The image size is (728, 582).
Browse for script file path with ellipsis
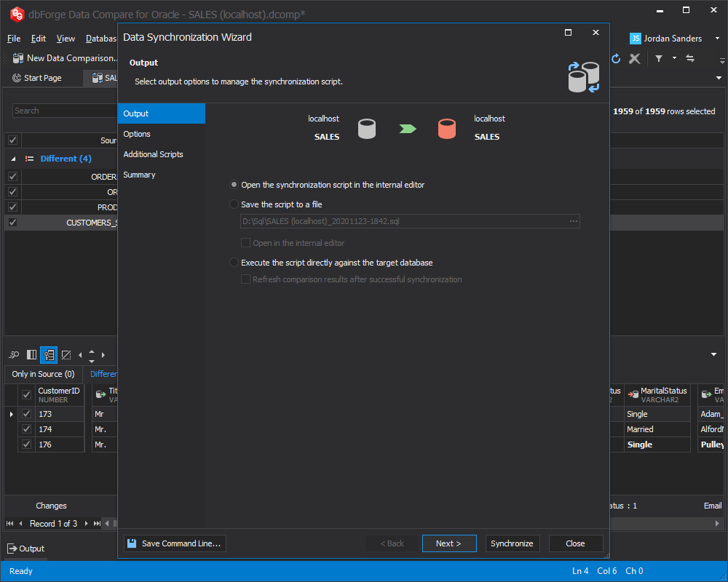[x=574, y=221]
